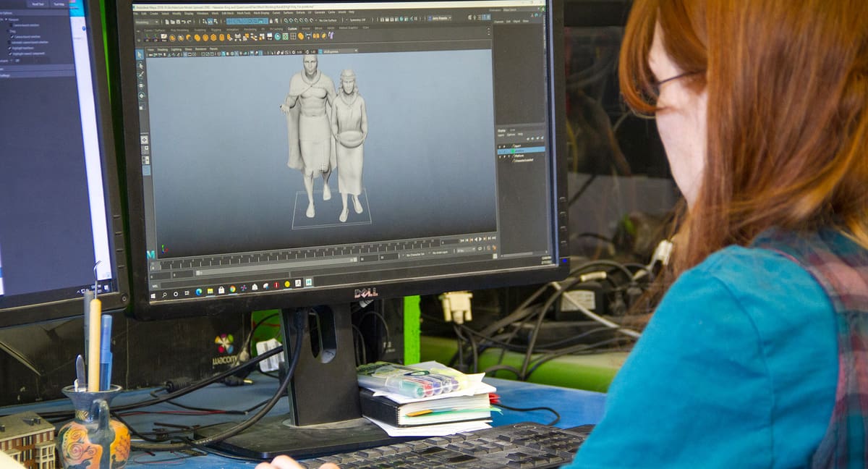Click the No Live Surface button
Image resolution: width=868 pixels, height=469 pixels.
coord(327,20)
